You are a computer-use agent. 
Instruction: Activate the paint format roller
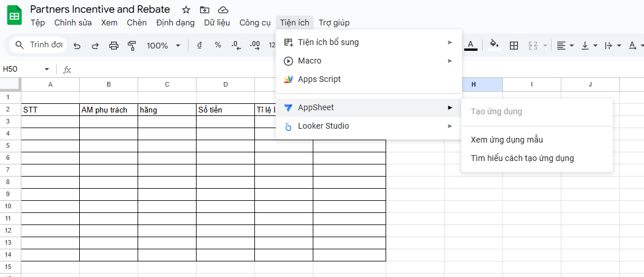132,46
